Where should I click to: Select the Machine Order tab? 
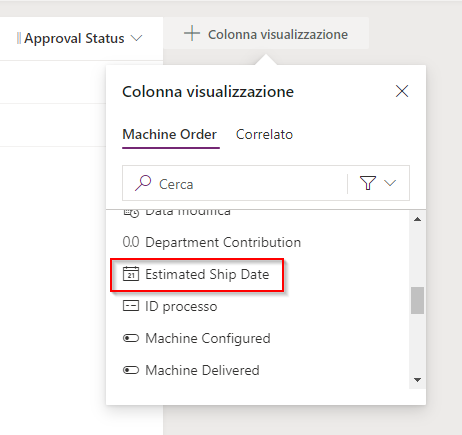click(x=170, y=135)
